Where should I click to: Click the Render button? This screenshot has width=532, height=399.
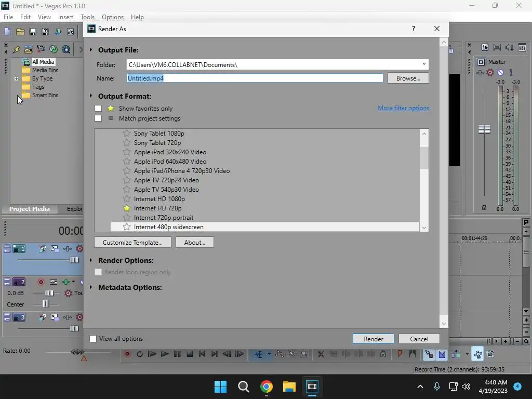coord(373,339)
